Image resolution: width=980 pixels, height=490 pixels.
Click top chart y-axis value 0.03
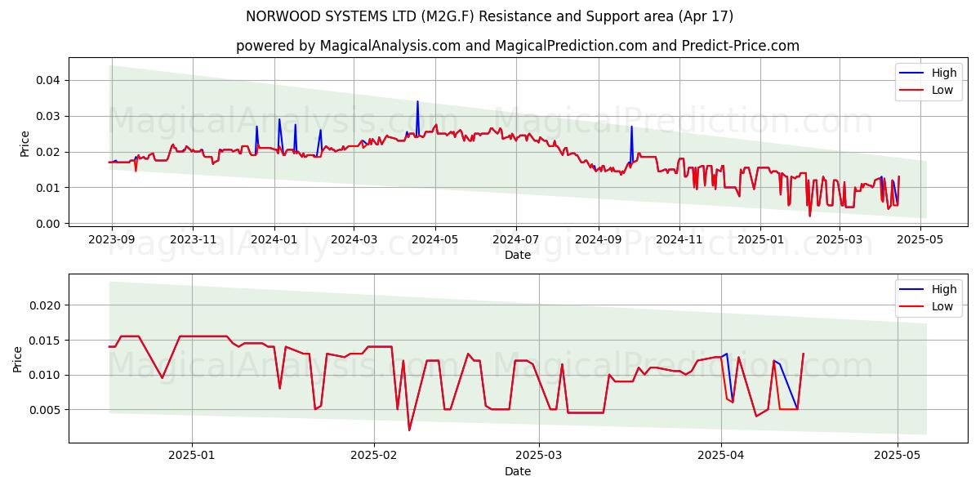pos(49,116)
